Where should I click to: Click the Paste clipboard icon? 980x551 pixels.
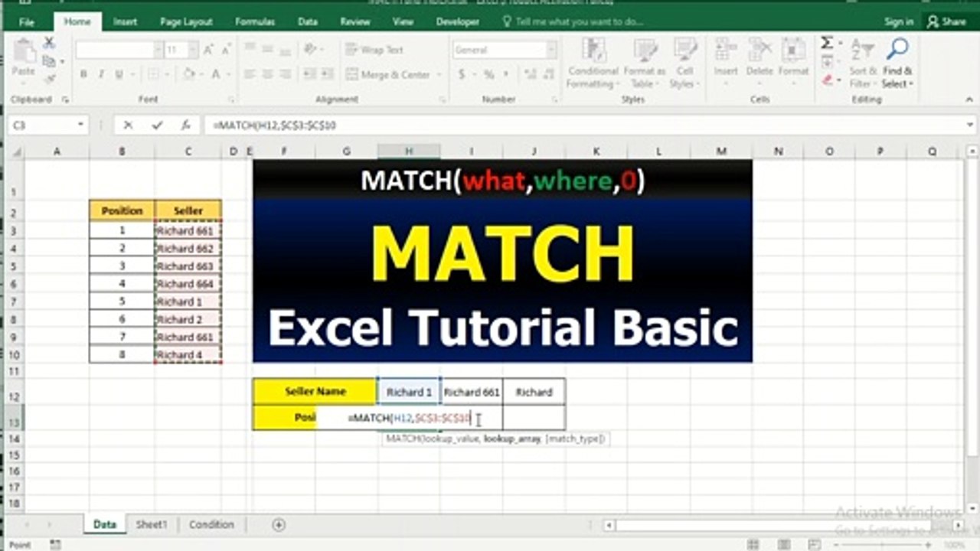(24, 51)
